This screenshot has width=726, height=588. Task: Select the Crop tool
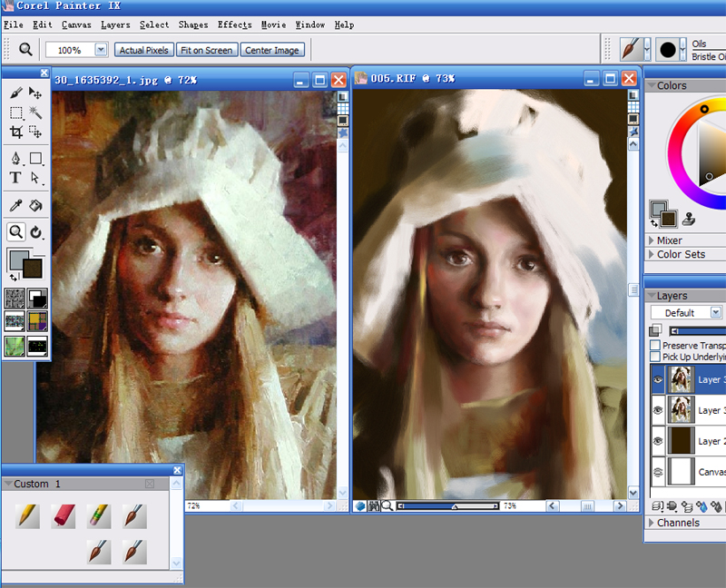click(x=15, y=132)
